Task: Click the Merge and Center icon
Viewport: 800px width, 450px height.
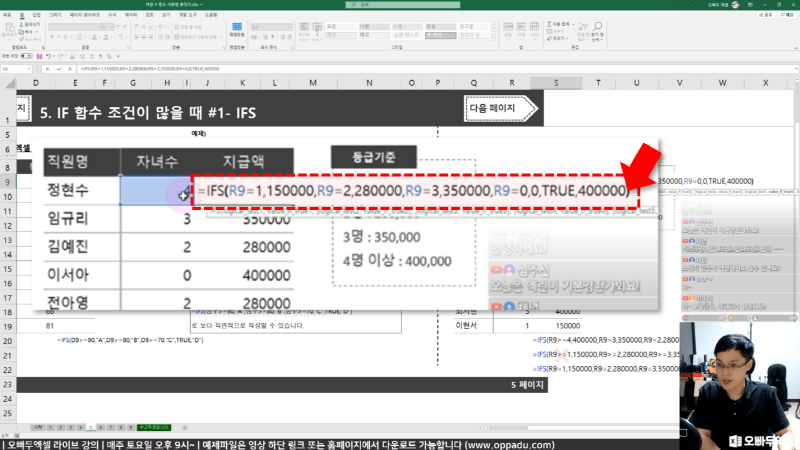Action: coord(177,37)
